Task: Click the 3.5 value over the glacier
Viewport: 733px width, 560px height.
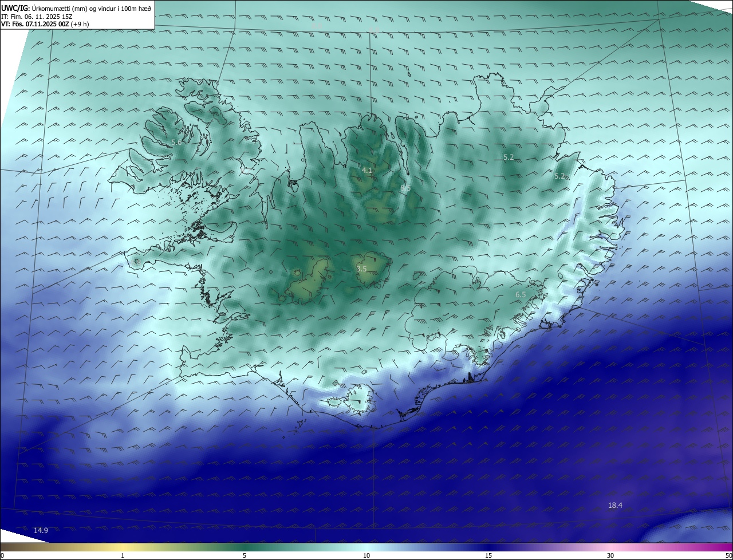Action: coord(361,268)
